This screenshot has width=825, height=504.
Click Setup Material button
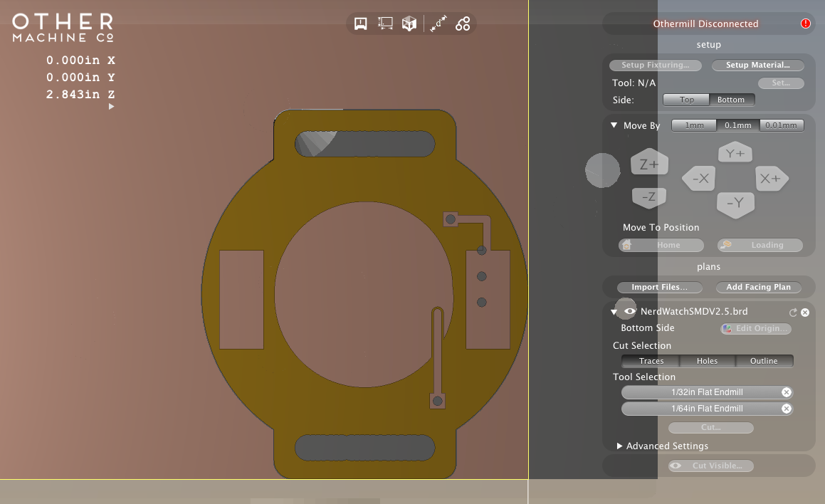[757, 65]
